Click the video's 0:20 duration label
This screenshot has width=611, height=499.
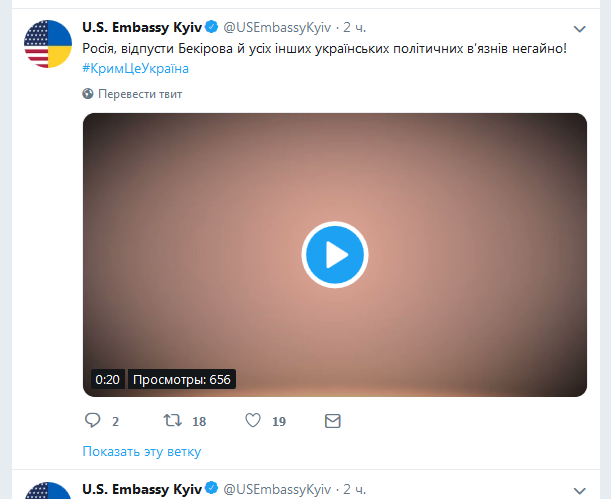tap(107, 380)
